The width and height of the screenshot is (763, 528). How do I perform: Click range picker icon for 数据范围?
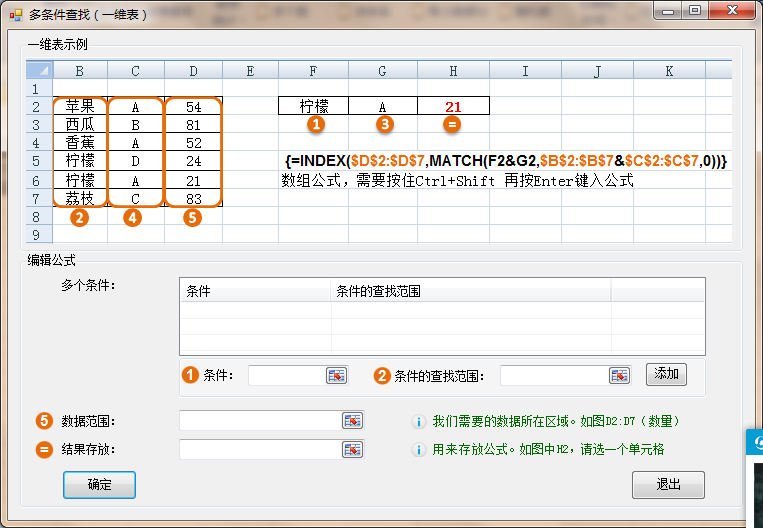[352, 421]
